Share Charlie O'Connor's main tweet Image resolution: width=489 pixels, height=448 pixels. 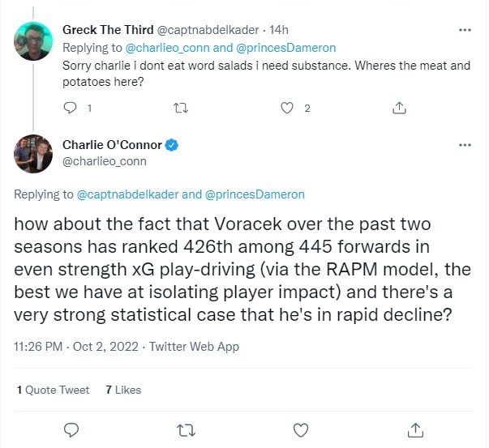415,429
